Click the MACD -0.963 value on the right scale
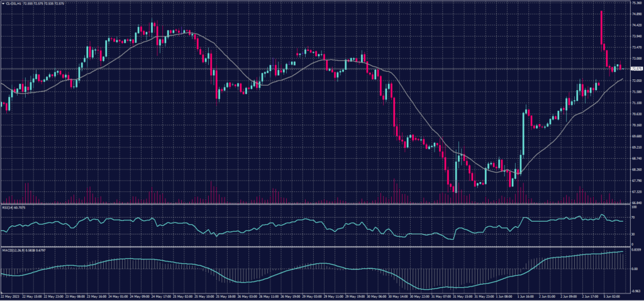The height and width of the screenshot is (301, 644). pyautogui.click(x=635, y=291)
